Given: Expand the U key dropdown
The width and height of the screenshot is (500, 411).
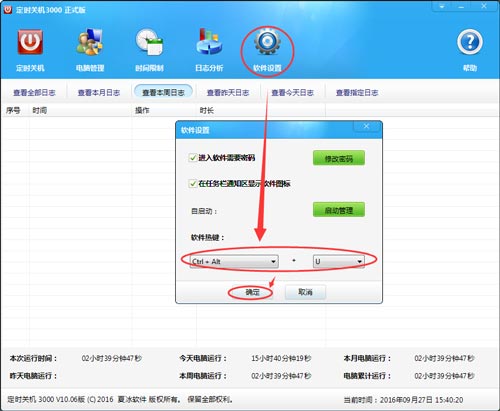Looking at the screenshot, I should coord(360,261).
